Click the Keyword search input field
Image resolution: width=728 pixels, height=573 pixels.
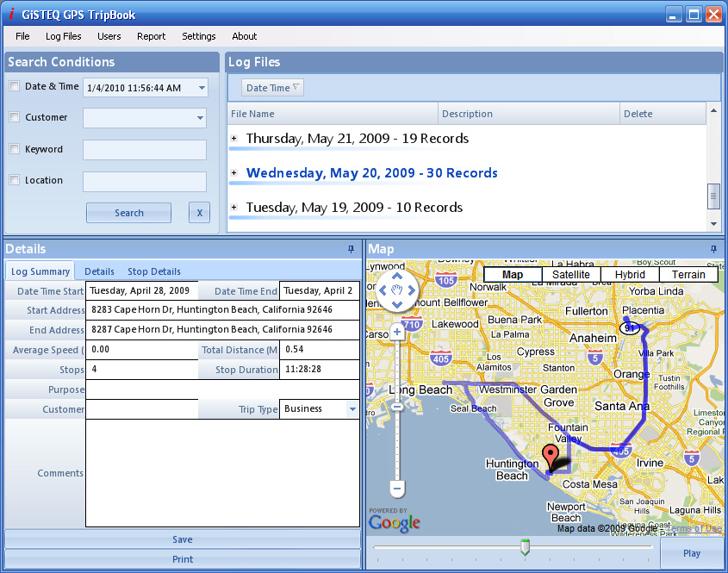tap(145, 150)
